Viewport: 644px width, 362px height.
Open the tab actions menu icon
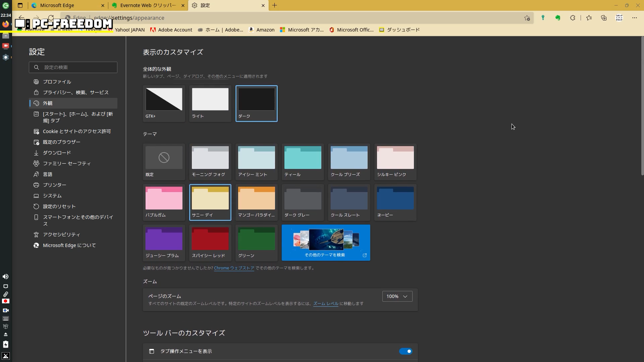[x=20, y=5]
